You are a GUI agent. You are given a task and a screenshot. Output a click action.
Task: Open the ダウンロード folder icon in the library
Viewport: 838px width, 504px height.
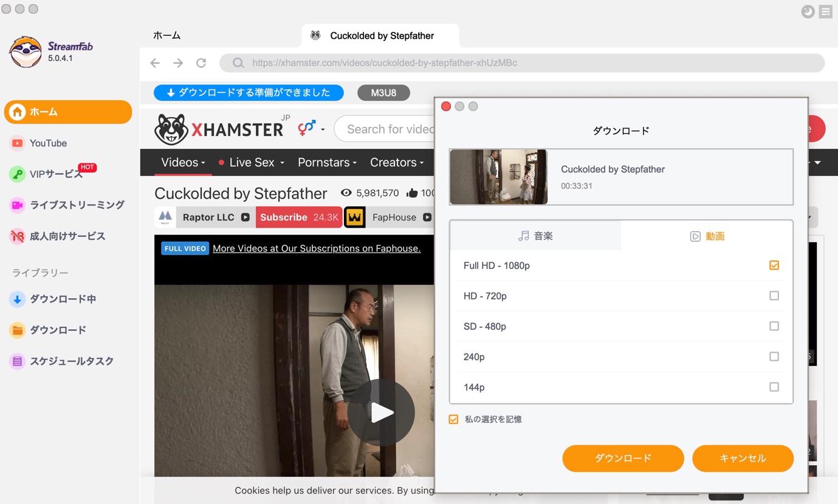(18, 330)
